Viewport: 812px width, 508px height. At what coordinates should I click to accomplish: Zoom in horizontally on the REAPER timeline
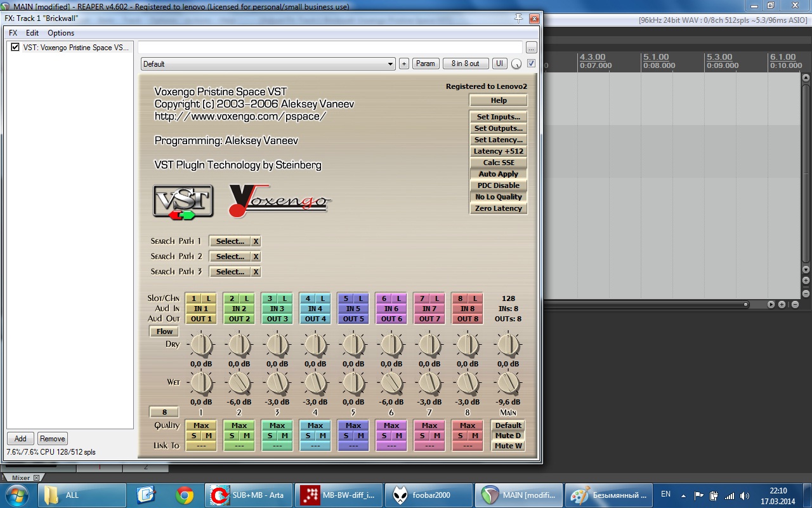click(x=782, y=304)
